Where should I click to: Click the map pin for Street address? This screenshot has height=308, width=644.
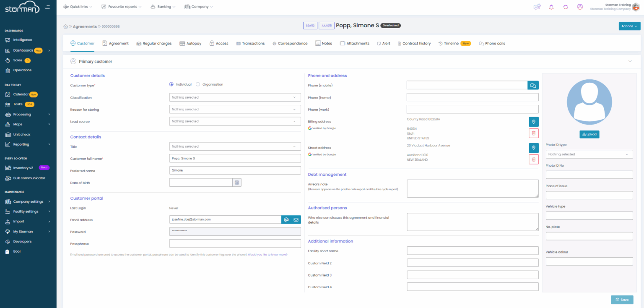pyautogui.click(x=533, y=148)
